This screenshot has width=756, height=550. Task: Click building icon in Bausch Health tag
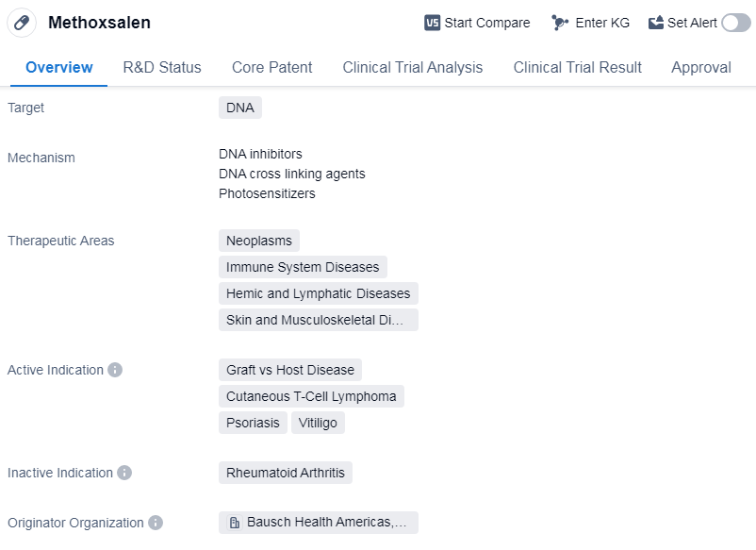click(235, 523)
